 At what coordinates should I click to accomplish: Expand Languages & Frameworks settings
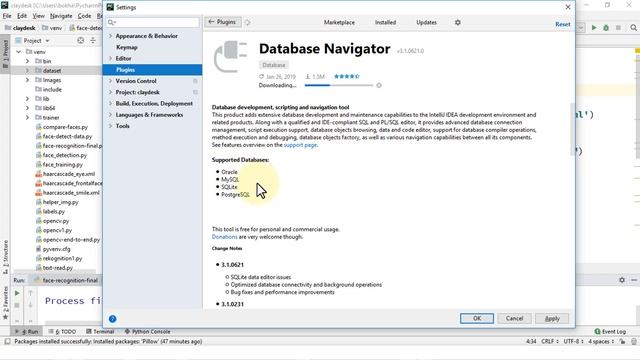click(x=110, y=115)
